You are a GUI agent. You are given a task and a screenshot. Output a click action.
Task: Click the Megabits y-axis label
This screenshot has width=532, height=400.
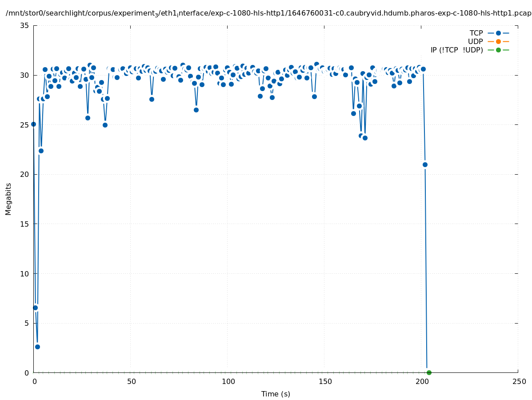8,199
